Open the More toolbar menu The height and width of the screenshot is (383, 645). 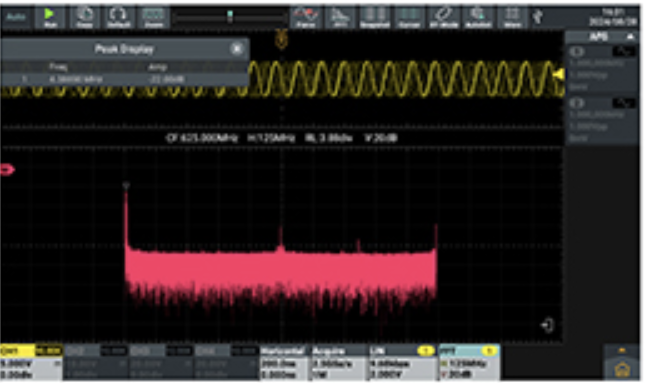513,17
